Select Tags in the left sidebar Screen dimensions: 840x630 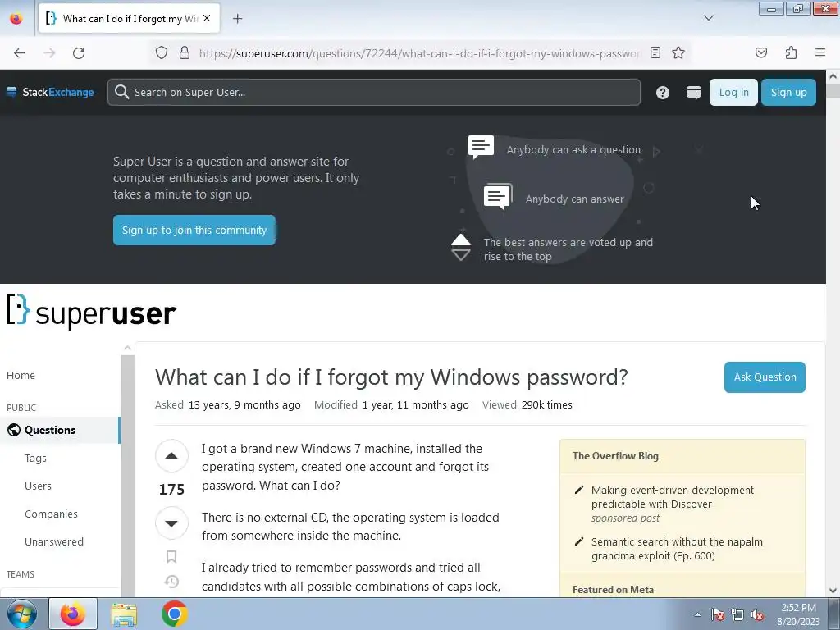click(35, 458)
